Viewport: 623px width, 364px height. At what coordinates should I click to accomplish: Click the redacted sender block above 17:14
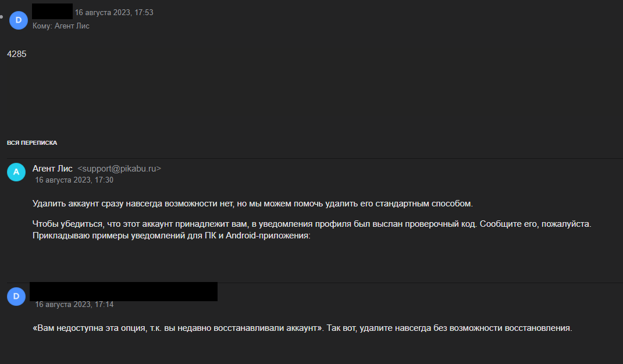point(123,291)
